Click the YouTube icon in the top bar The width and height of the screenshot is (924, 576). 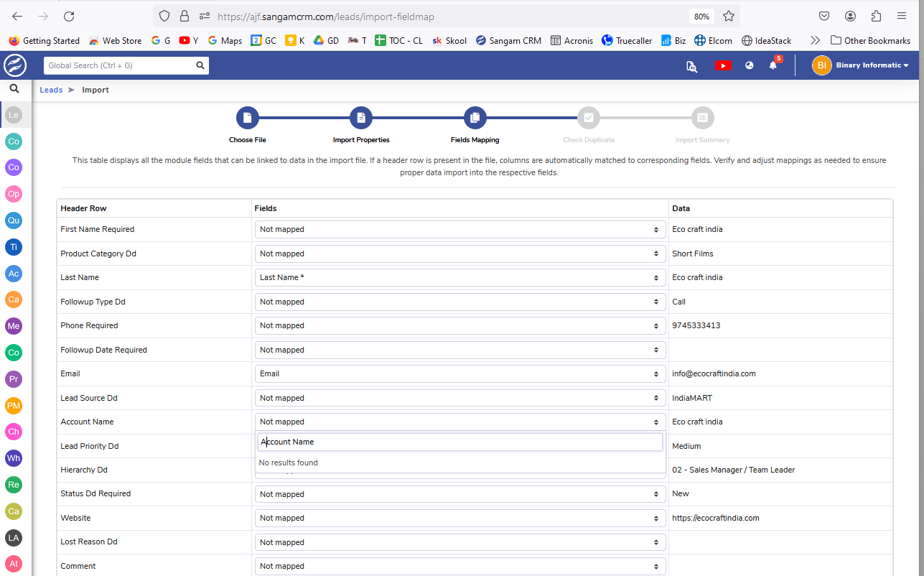click(723, 65)
